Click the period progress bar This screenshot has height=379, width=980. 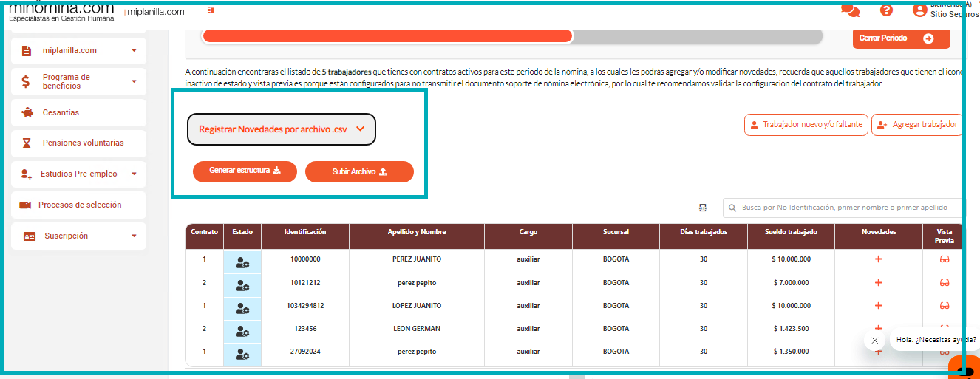click(511, 36)
